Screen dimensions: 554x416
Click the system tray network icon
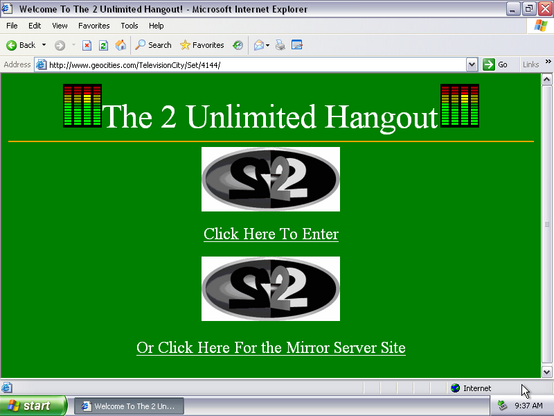(x=502, y=405)
